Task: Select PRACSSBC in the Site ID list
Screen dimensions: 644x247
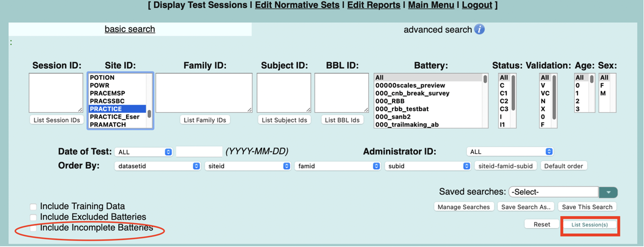Action: 117,101
